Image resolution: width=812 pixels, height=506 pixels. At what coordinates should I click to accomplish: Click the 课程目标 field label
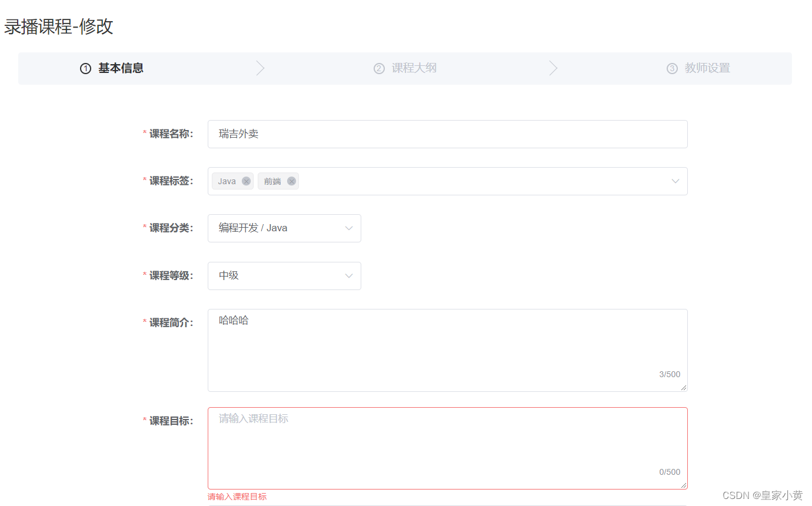(171, 421)
